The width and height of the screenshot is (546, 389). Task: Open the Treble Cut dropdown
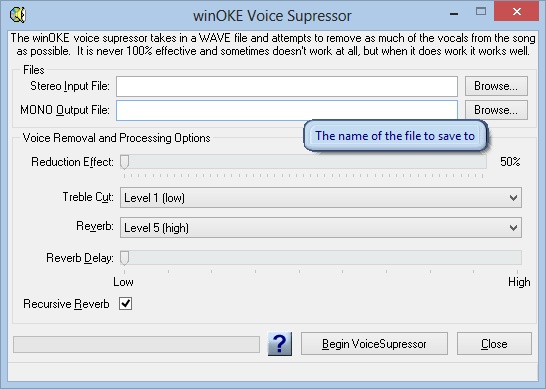click(321, 197)
